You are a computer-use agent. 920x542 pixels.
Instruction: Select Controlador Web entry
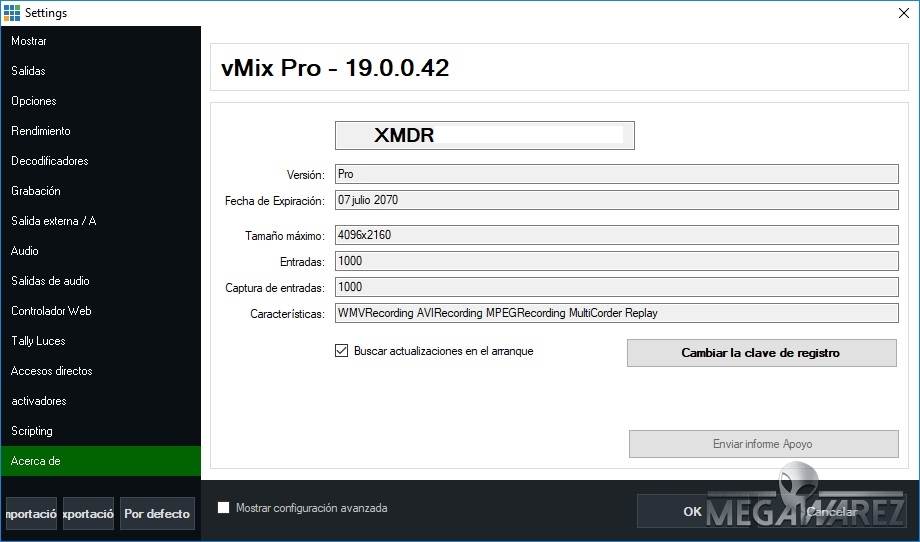100,311
